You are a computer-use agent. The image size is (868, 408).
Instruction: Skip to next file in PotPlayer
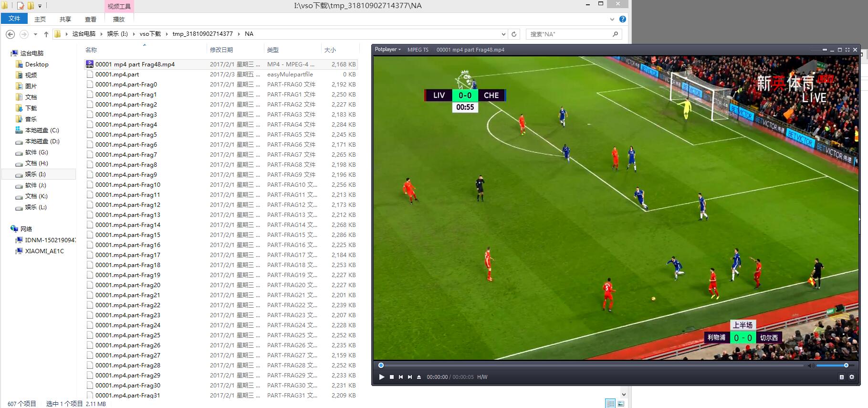coord(409,377)
